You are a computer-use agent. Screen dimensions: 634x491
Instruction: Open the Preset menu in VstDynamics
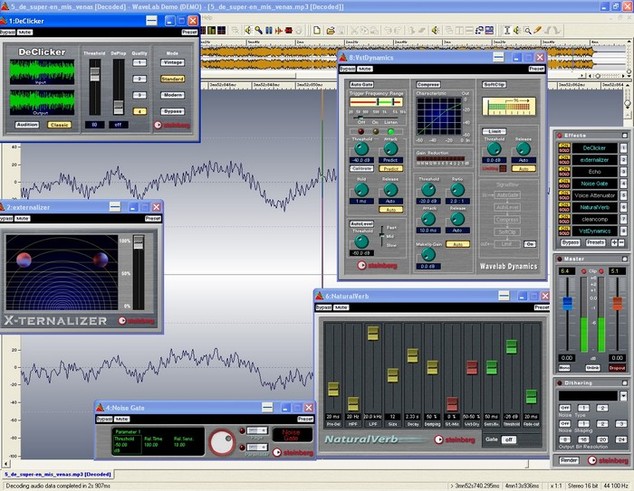[537, 69]
